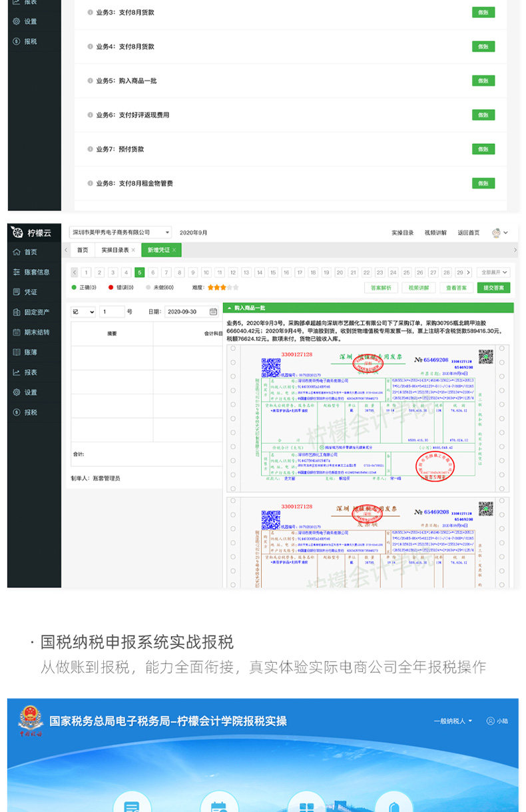Select question number 10

[206, 272]
